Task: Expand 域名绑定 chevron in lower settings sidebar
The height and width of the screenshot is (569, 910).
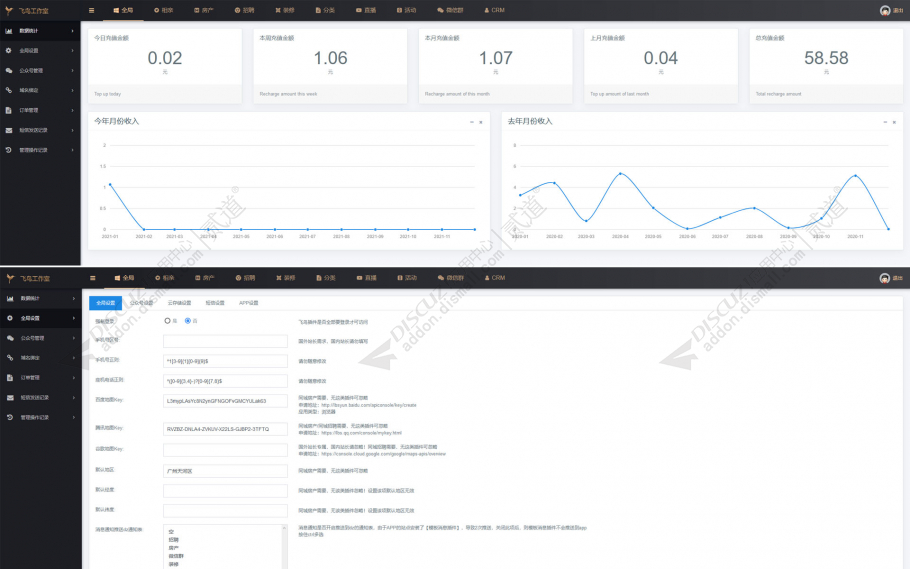Action: point(73,358)
